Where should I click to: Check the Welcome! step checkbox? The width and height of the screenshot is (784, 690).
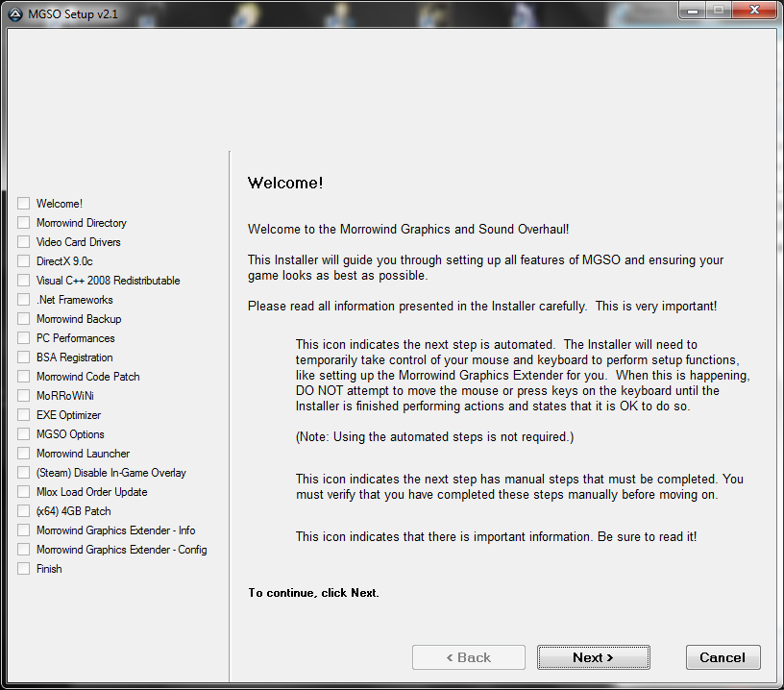(x=24, y=204)
